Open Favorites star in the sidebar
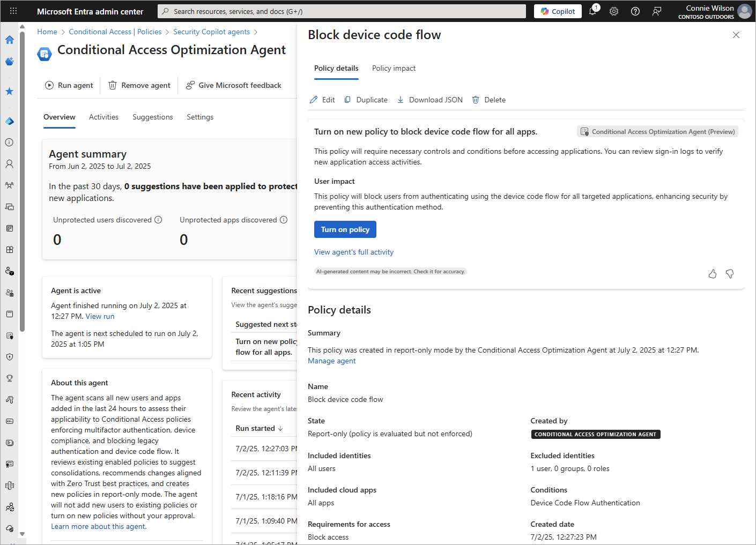The height and width of the screenshot is (545, 756). (9, 91)
